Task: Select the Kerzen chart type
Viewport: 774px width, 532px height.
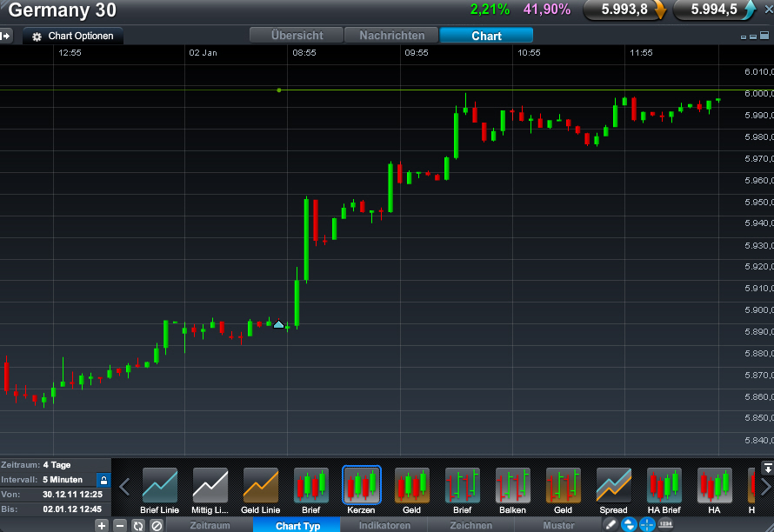Action: (x=361, y=491)
